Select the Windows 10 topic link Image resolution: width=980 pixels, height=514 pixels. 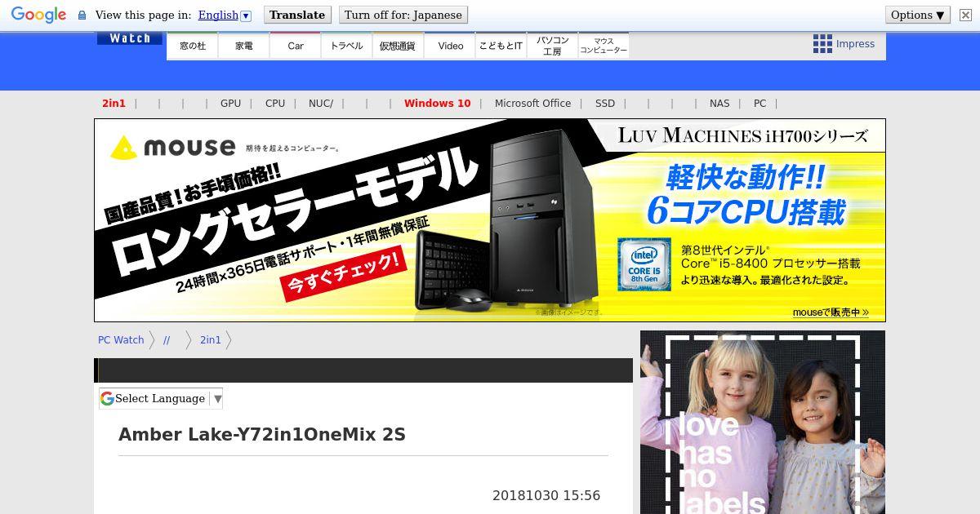[x=438, y=104]
